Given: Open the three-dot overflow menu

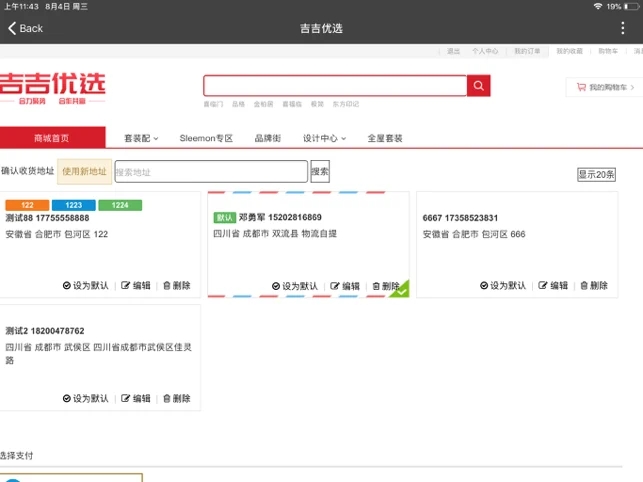Looking at the screenshot, I should (622, 28).
